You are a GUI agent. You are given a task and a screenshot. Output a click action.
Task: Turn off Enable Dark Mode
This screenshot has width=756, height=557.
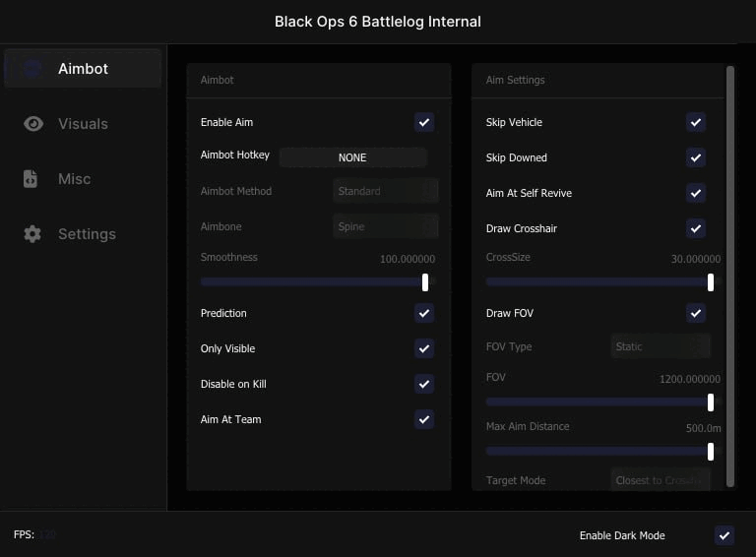coord(724,535)
